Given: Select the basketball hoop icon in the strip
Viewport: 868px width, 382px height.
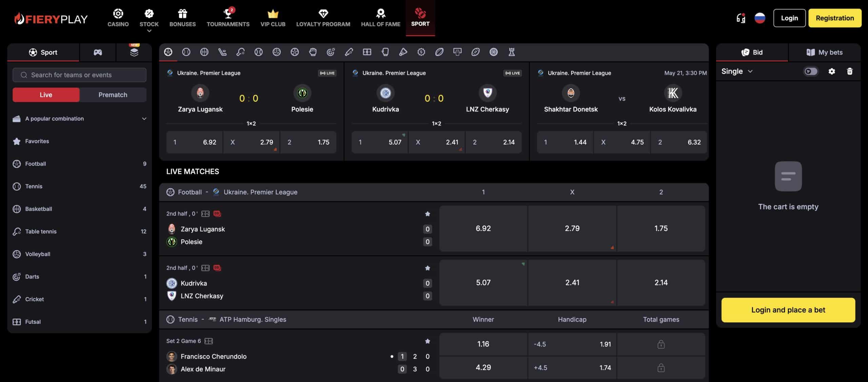Looking at the screenshot, I should coord(457,52).
